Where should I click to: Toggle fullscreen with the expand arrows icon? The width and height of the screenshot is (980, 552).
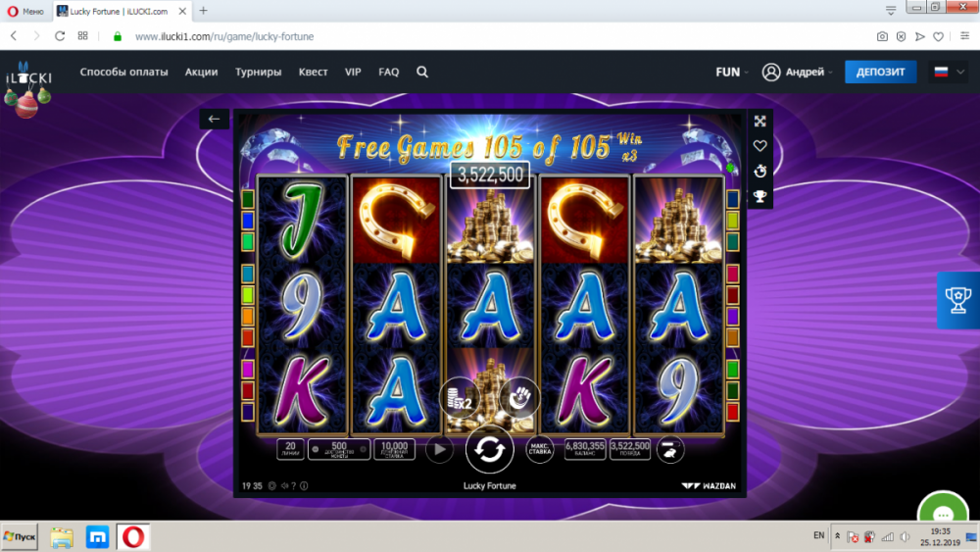click(760, 122)
